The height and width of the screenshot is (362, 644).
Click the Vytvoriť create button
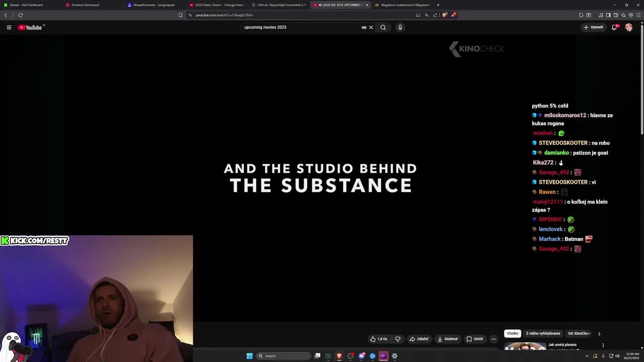pos(593,28)
